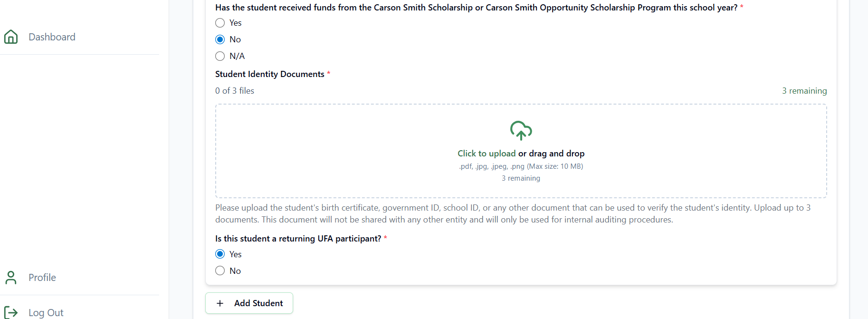This screenshot has width=868, height=319.
Task: Click the 'Click to upload' link
Action: [486, 154]
